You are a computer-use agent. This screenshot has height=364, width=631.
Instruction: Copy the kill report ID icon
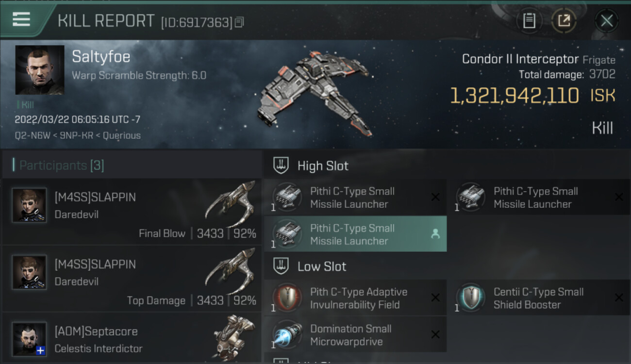pos(239,22)
